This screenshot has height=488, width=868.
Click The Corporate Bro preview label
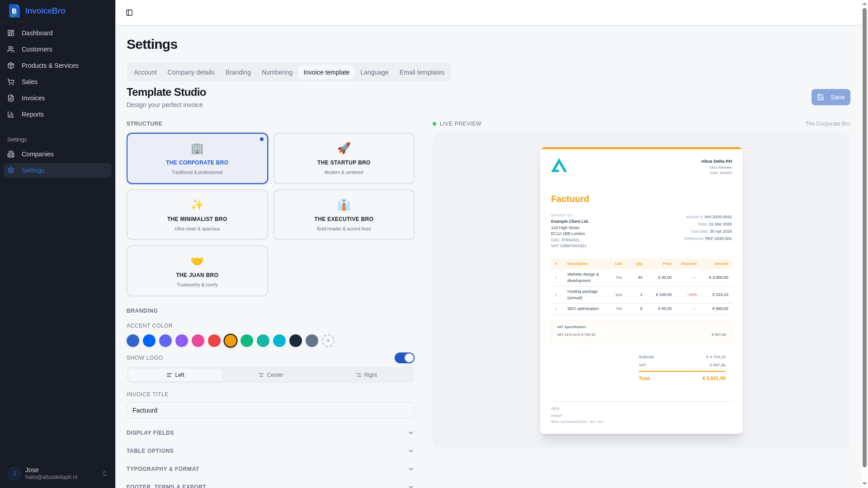(827, 124)
